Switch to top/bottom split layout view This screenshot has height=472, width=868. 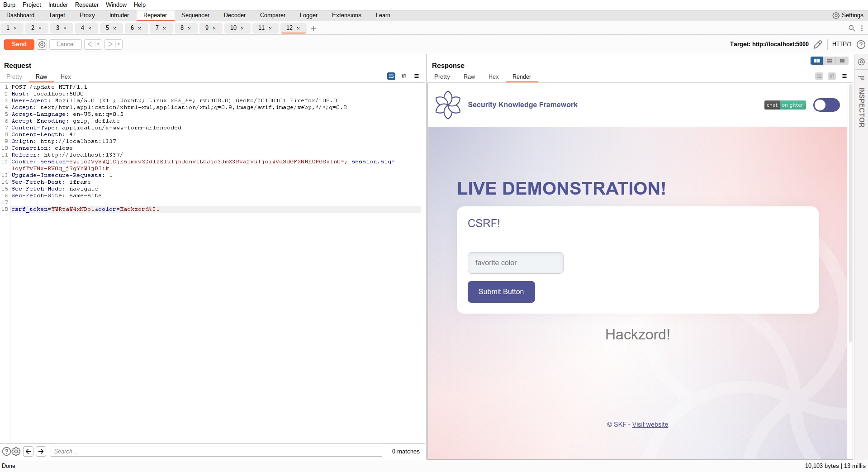pyautogui.click(x=829, y=61)
